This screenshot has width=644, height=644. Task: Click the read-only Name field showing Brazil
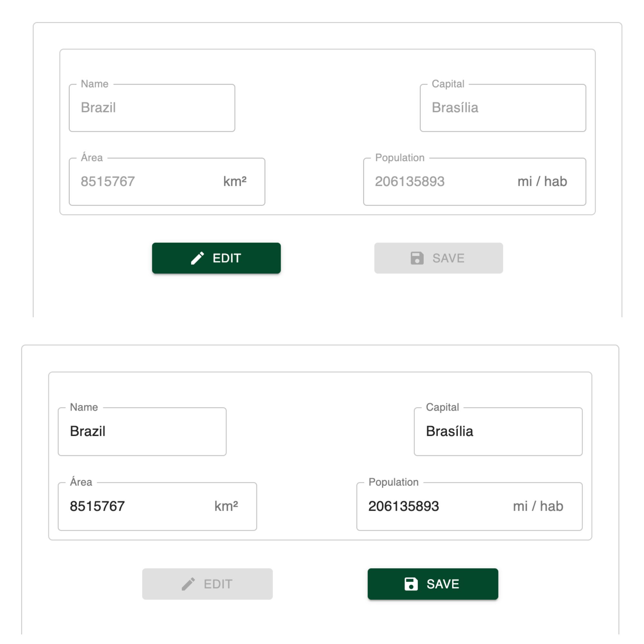point(152,108)
